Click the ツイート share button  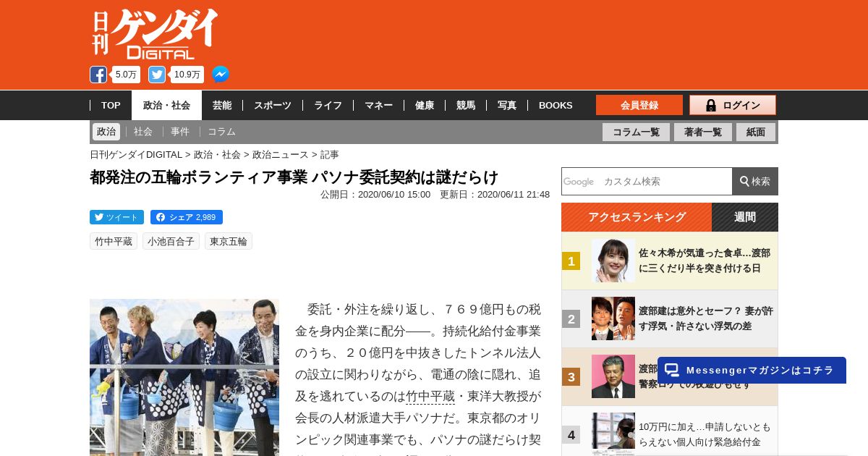point(116,217)
